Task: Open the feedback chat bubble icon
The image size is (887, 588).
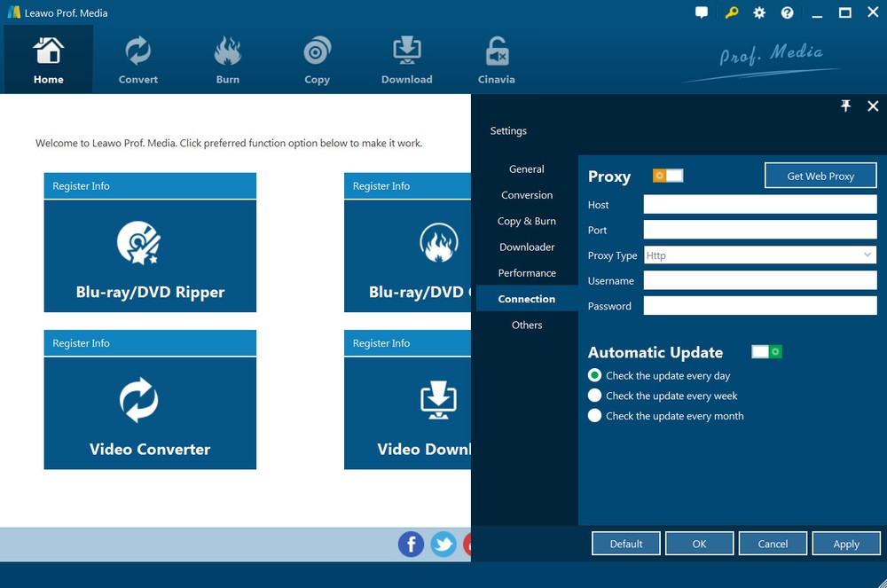Action: (x=702, y=12)
